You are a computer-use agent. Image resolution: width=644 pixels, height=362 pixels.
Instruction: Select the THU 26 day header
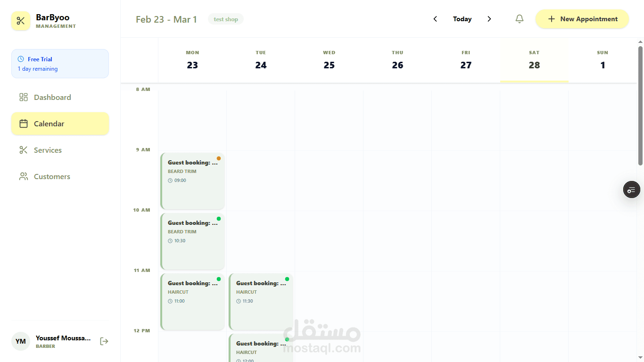click(x=397, y=60)
